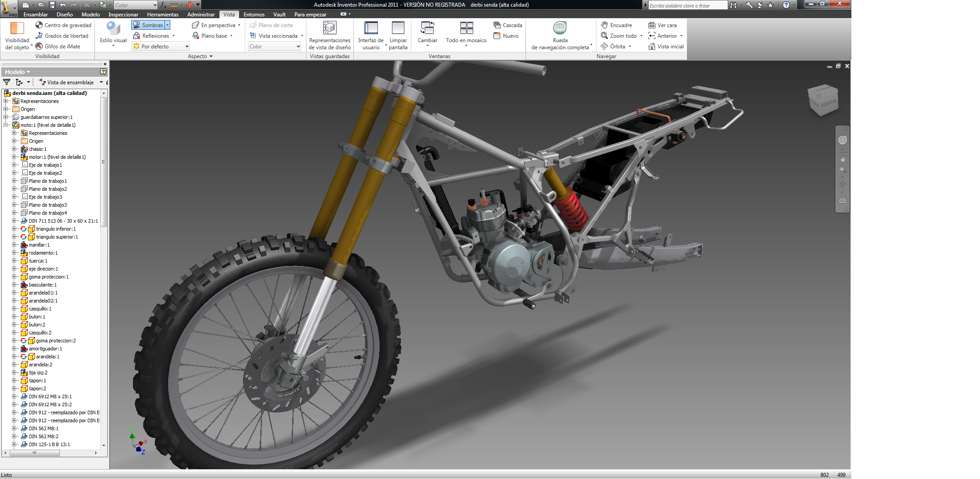
Task: Click the Centro de gravedad icon
Action: 39,25
